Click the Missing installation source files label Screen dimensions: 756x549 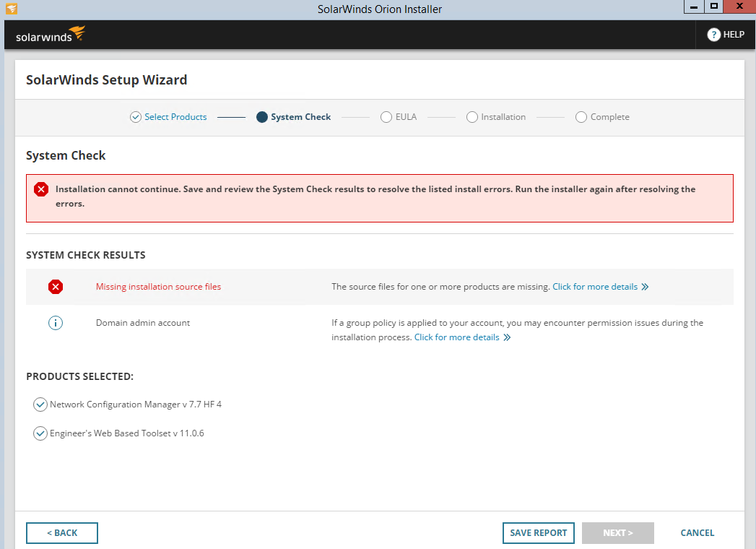pos(158,287)
